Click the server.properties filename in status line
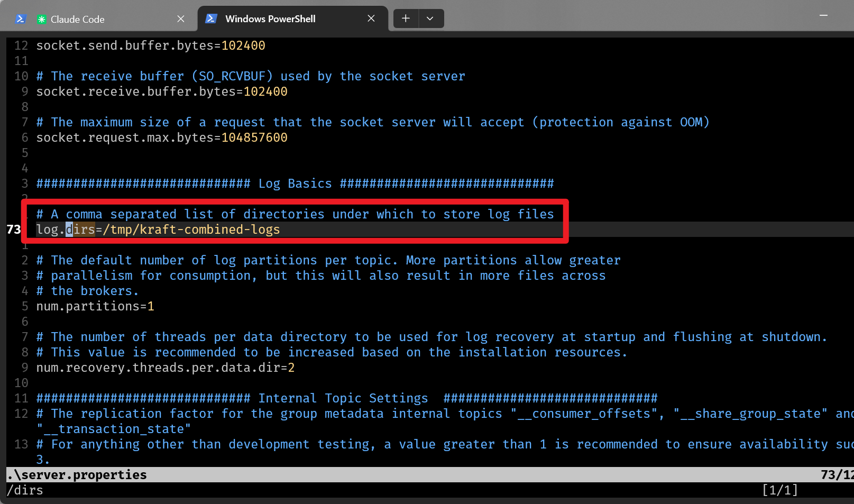This screenshot has height=504, width=854. click(77, 475)
